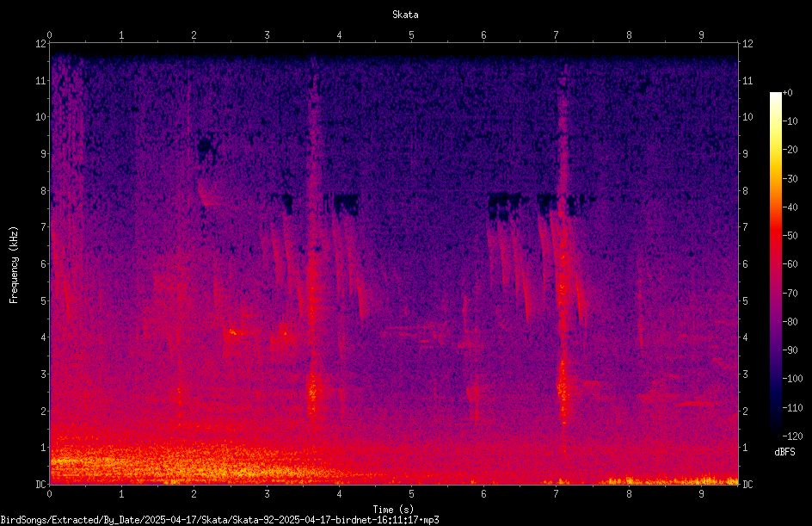Click the Time (s) axis label
Screen dimensions: 812x526
(x=393, y=510)
